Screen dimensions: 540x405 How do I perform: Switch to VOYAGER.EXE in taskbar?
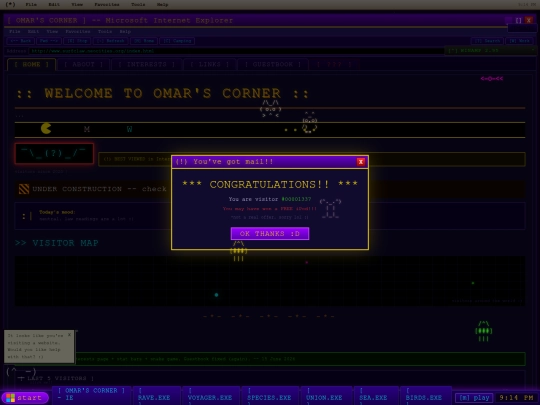(211, 395)
